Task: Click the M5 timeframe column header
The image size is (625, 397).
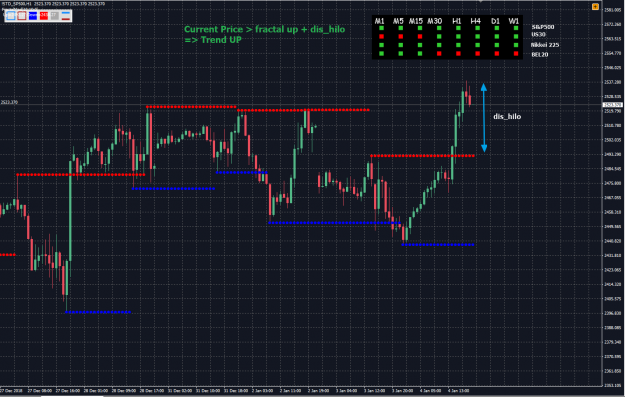Action: point(398,21)
